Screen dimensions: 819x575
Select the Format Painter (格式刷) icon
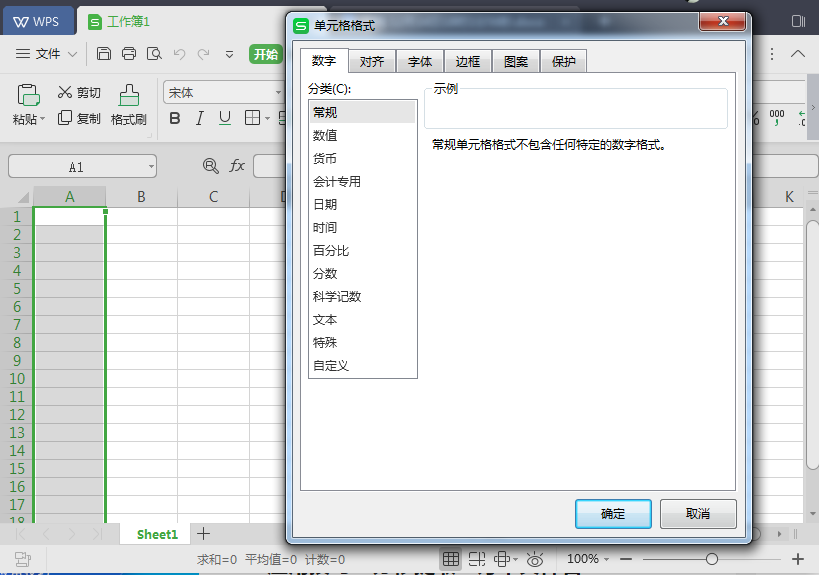coord(129,96)
